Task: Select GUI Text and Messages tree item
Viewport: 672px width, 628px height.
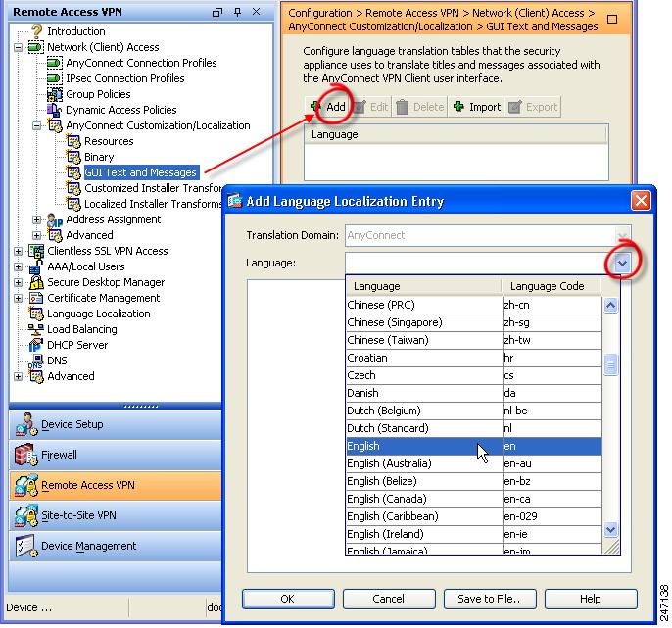Action: coord(141,172)
